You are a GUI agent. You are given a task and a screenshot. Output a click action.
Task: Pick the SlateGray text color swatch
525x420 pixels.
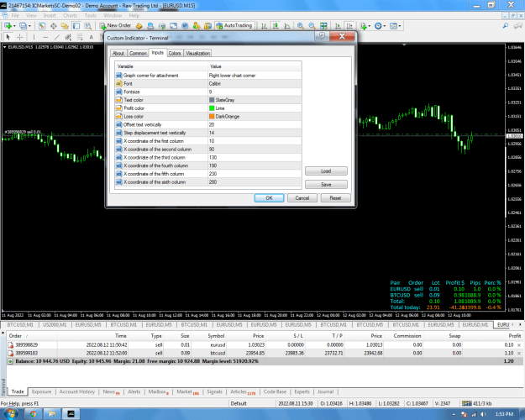tap(212, 100)
